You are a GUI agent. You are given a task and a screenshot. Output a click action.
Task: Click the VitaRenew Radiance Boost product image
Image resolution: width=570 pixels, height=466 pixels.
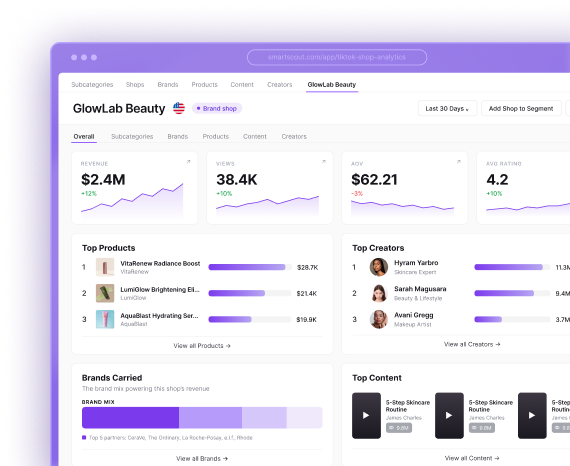pyautogui.click(x=105, y=267)
